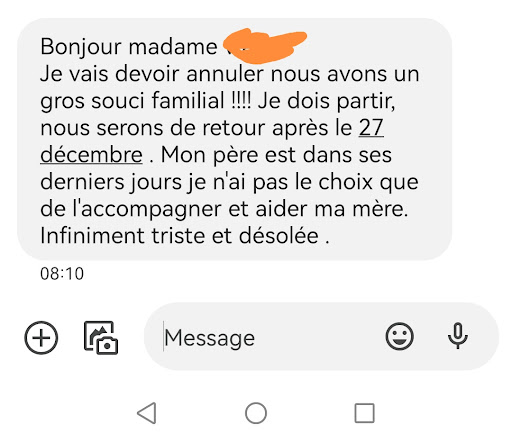Click the orange scribble covering the name

click(x=265, y=46)
